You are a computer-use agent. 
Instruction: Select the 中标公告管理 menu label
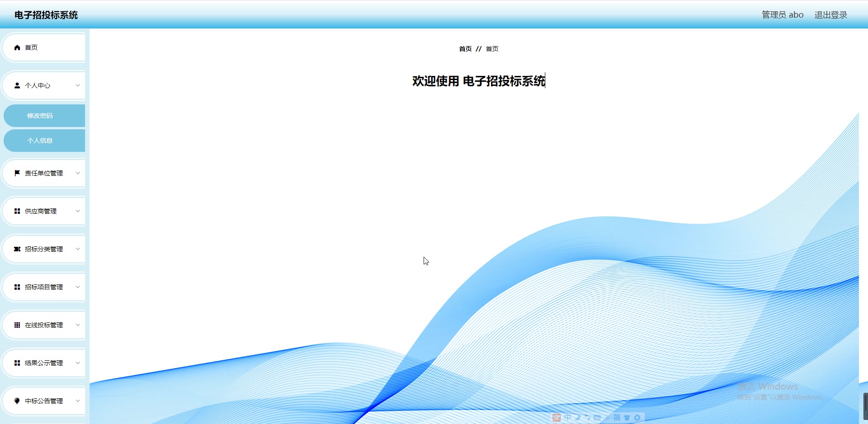[x=44, y=401]
